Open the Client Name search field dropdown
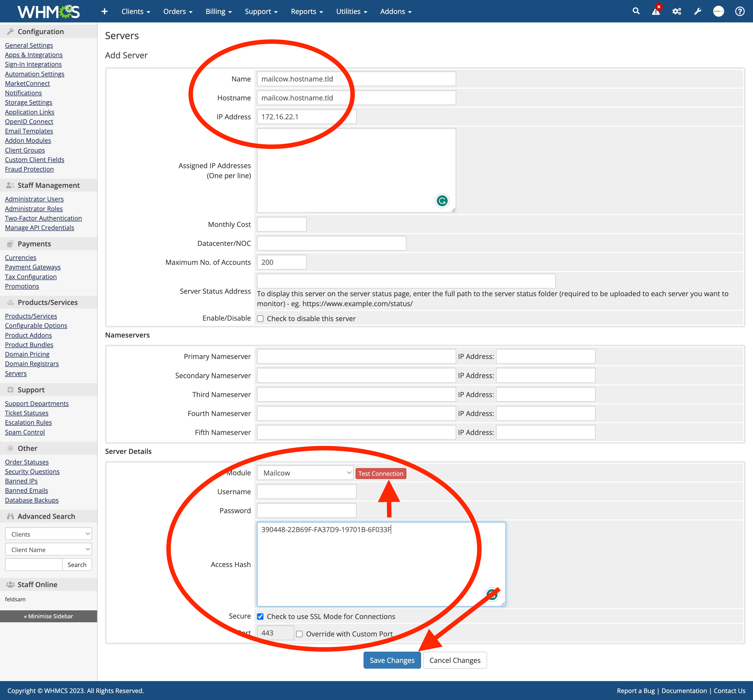Screen dimensions: 753x700 tap(49, 549)
